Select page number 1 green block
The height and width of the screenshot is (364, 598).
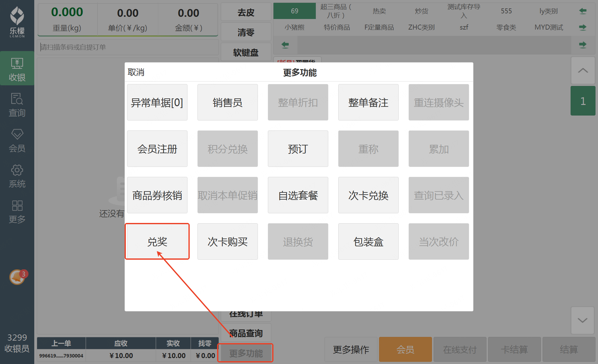[583, 101]
